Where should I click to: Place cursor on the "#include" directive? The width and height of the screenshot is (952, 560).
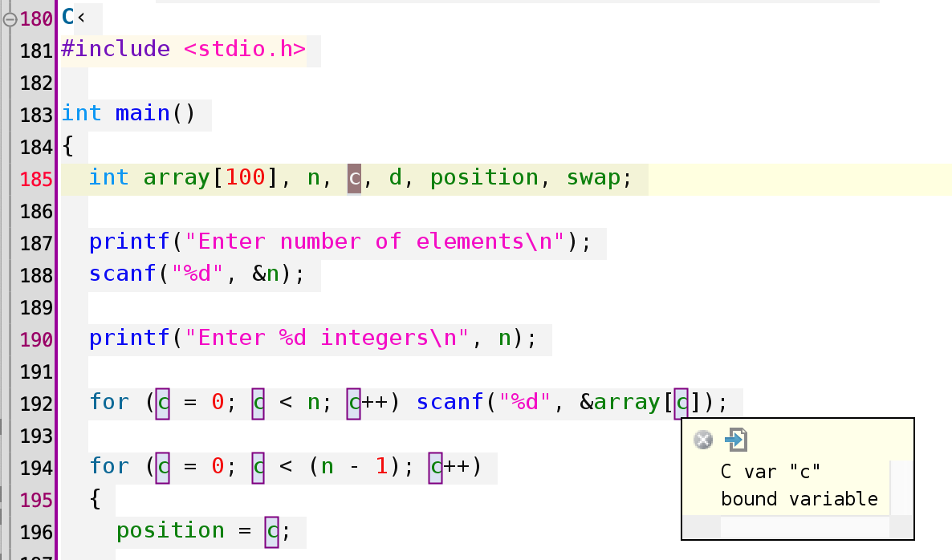116,48
